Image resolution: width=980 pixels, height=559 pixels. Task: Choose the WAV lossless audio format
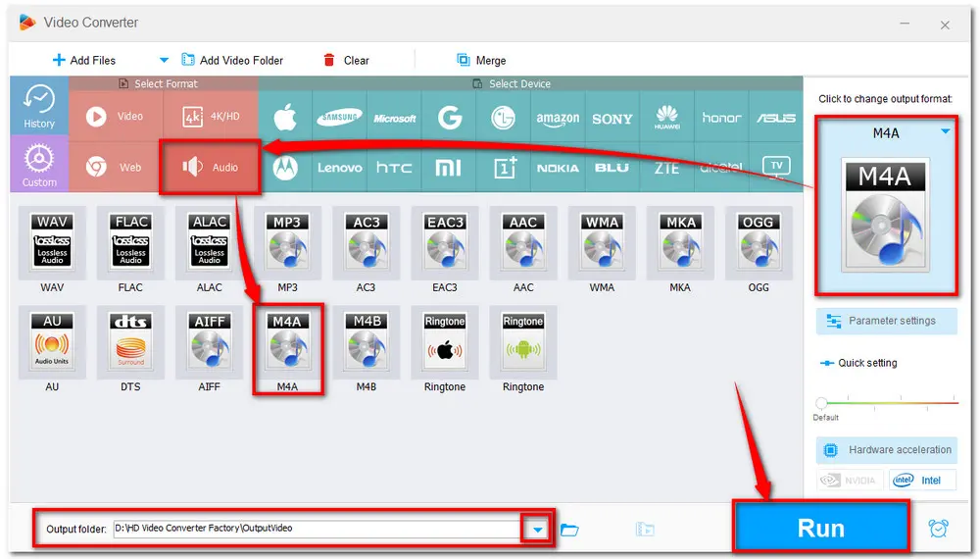52,242
